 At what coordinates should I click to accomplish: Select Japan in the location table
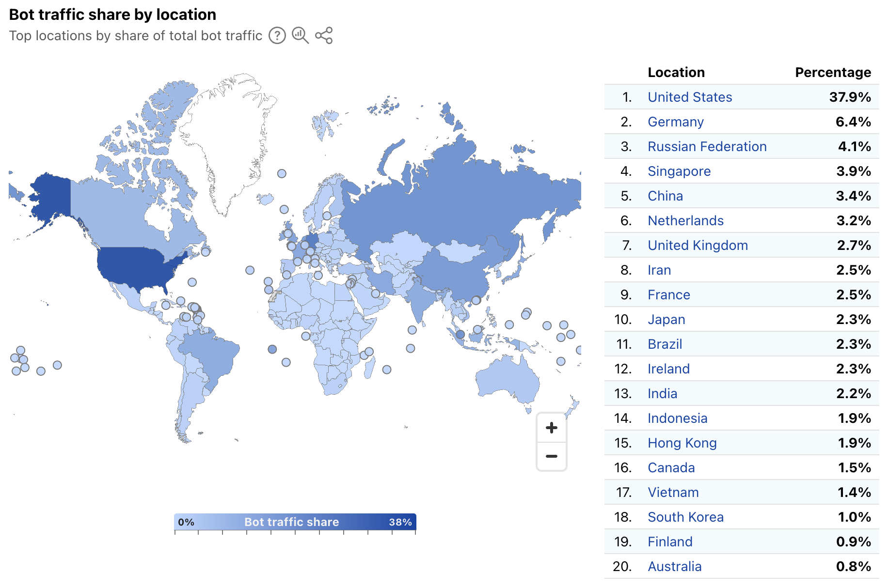(x=667, y=320)
